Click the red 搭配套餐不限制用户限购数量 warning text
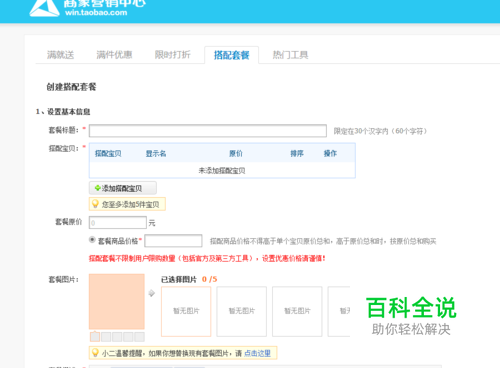Screen dimensions: 500x368 (x=207, y=258)
